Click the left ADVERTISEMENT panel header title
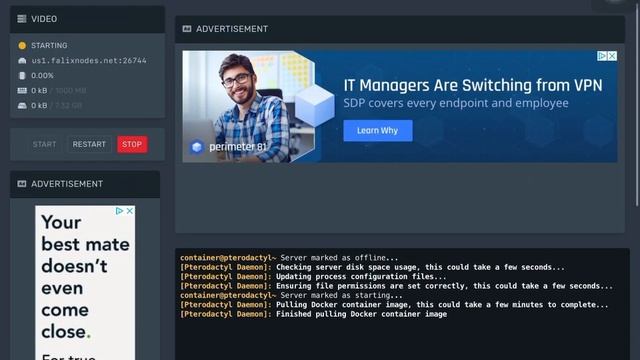Image resolution: width=640 pixels, height=360 pixels. pyautogui.click(x=67, y=184)
